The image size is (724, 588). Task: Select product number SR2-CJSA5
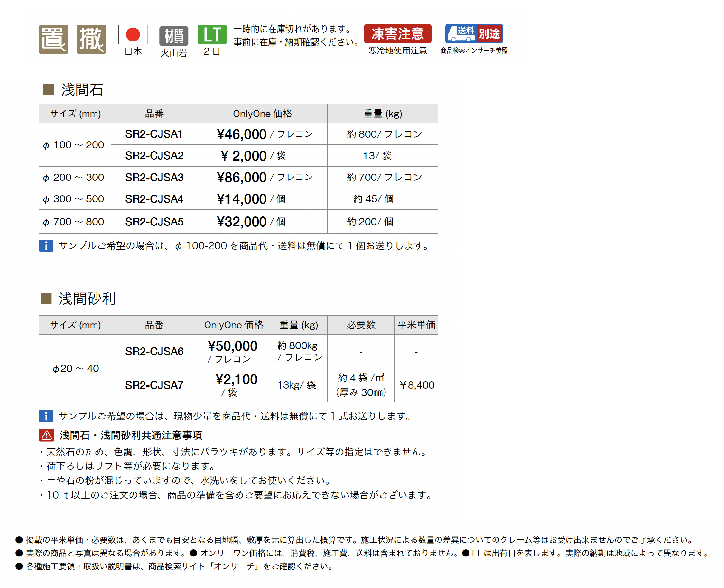[154, 222]
